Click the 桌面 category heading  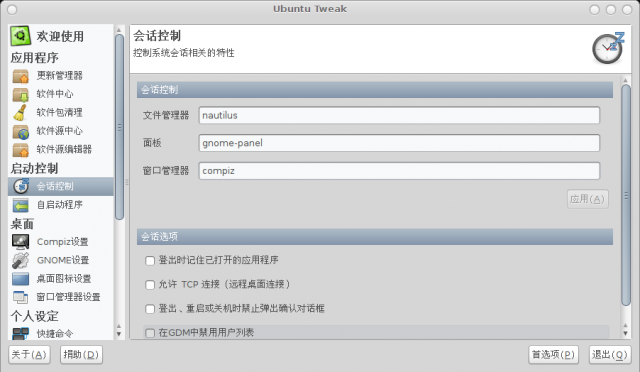click(22, 224)
